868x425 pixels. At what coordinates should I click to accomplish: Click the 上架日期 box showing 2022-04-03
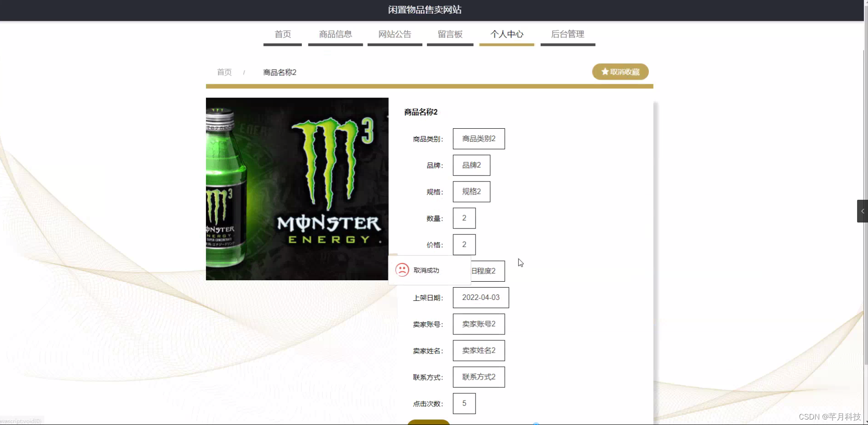481,297
